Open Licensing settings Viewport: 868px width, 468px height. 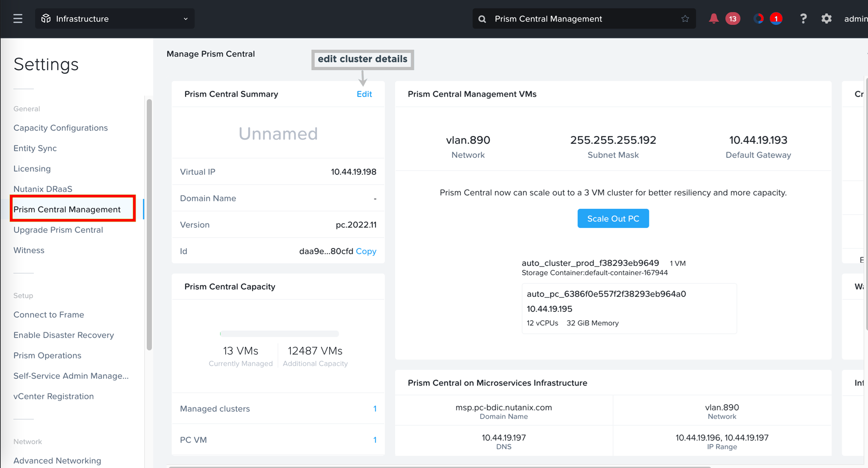coord(32,169)
